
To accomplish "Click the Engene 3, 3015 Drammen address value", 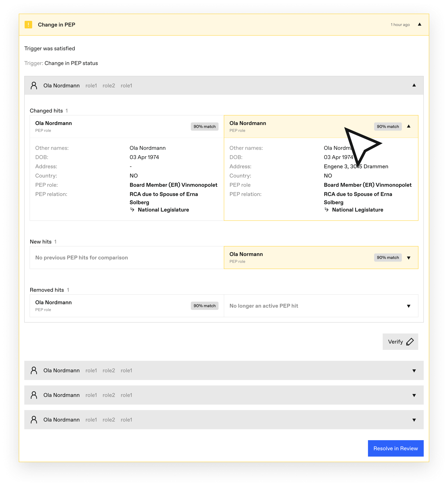I will click(x=356, y=166).
